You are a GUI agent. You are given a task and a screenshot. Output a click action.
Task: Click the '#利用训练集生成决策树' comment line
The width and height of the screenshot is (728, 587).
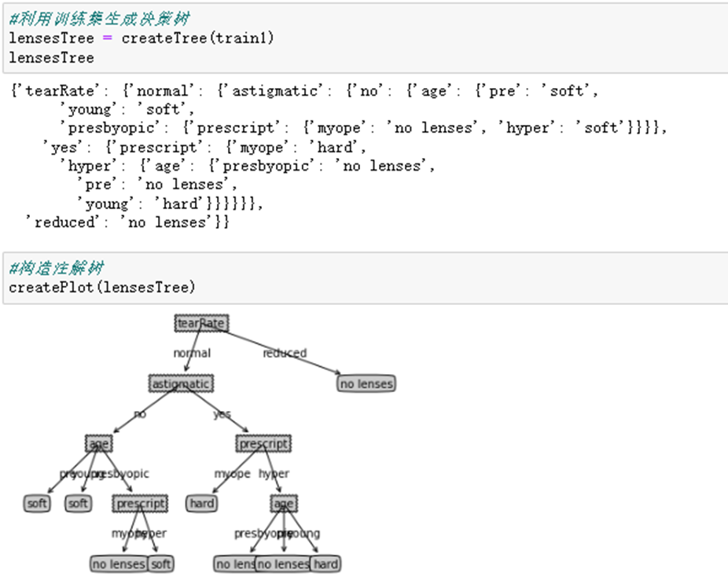(99, 19)
